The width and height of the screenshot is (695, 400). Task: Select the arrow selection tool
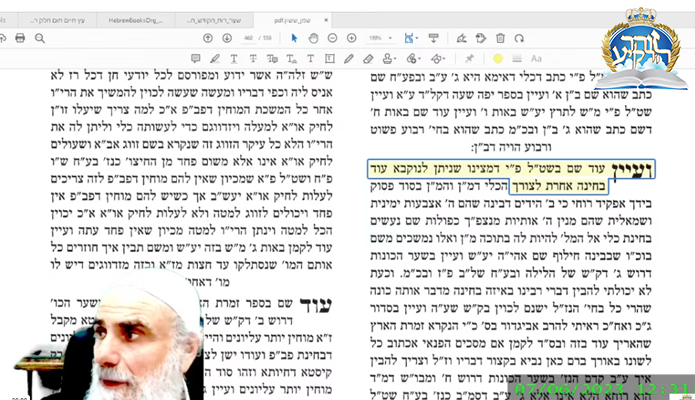click(x=294, y=37)
